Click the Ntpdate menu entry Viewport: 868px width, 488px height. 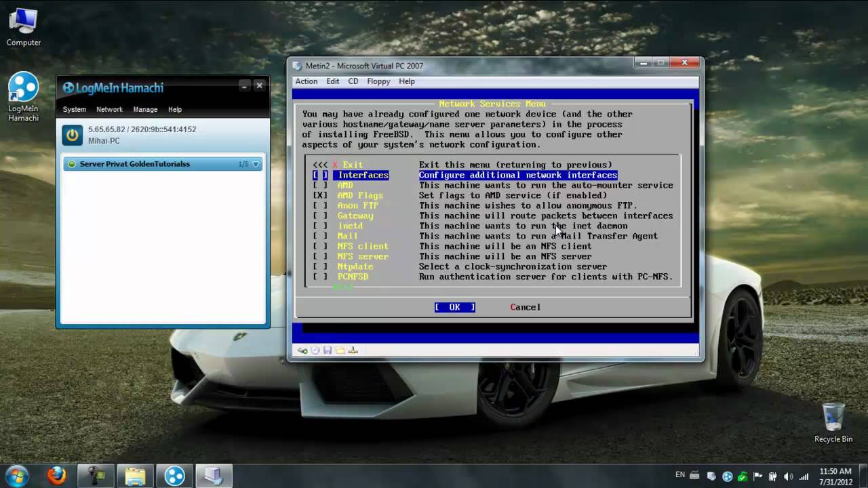[x=355, y=266]
